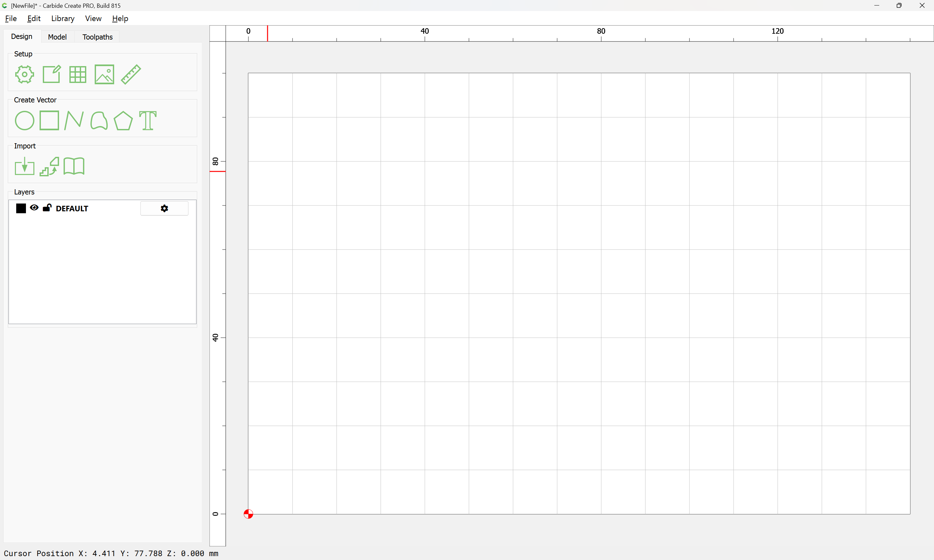Select the DEFAULT layer name

point(72,209)
